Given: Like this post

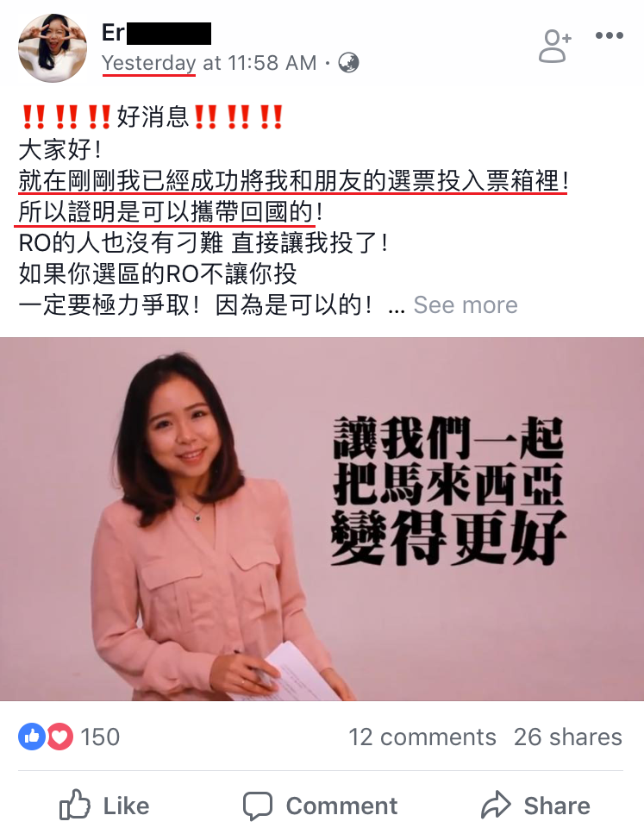Looking at the screenshot, I should [x=104, y=806].
